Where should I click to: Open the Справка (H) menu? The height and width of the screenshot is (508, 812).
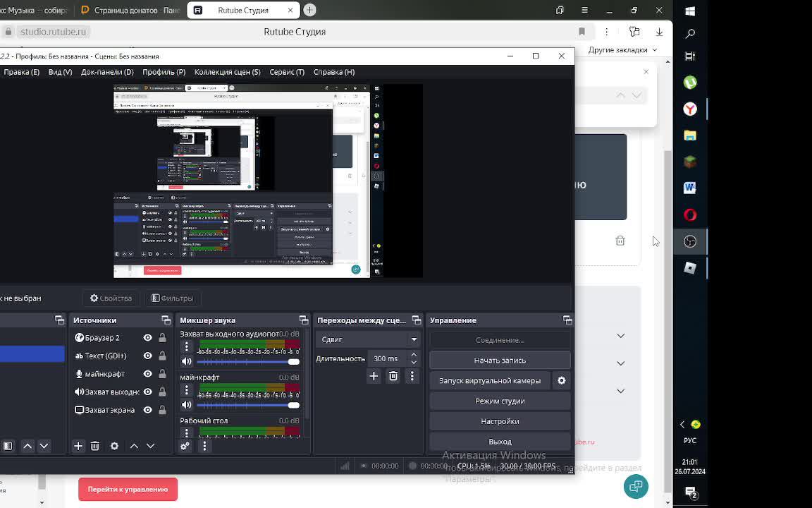[x=334, y=72]
